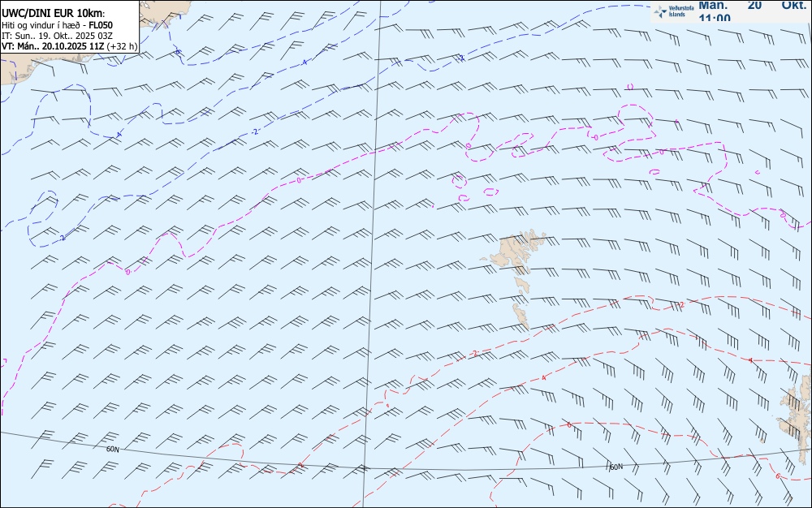
Task: Click the red 6 label north of Shetland
Action: (x=569, y=424)
